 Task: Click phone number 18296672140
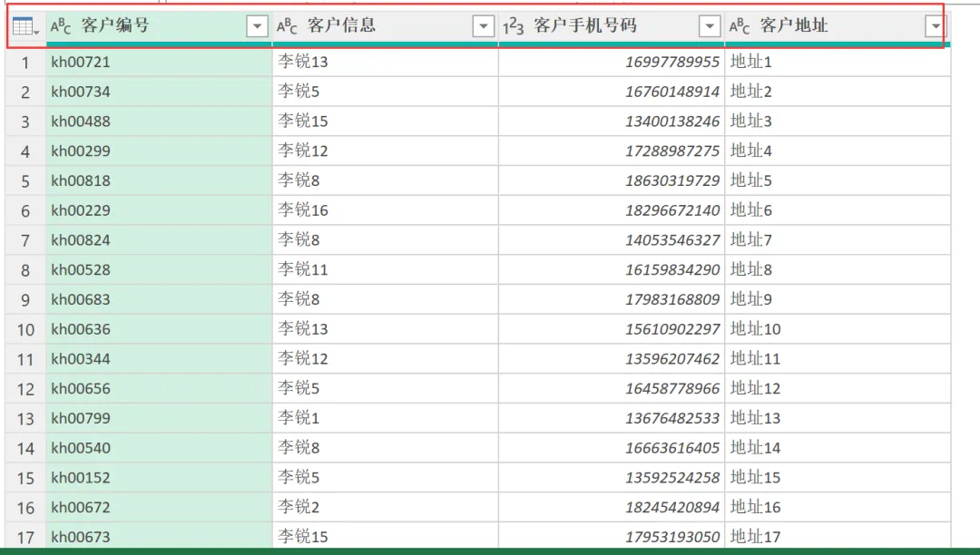(672, 210)
